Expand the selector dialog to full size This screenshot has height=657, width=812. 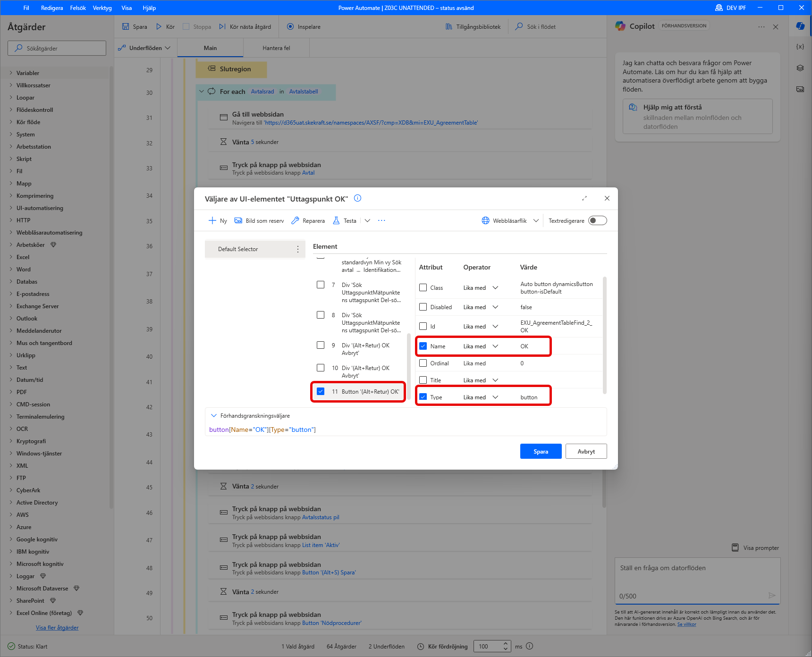coord(584,198)
